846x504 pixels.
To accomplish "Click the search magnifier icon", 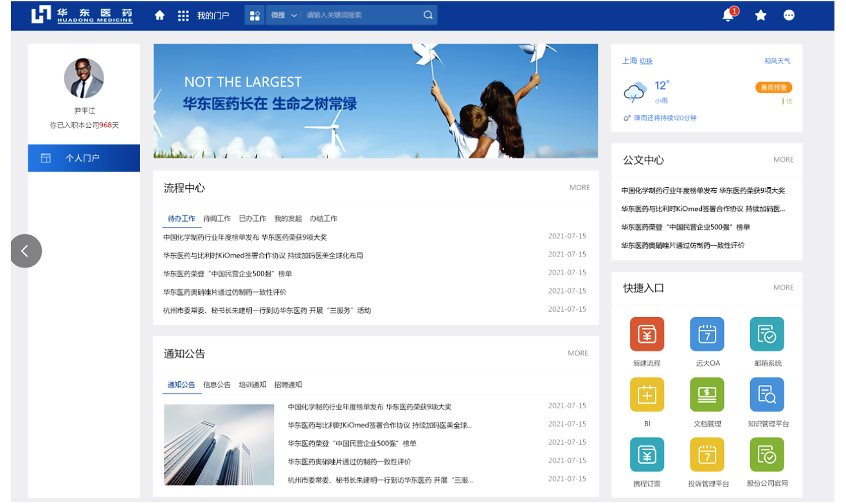I will [x=428, y=15].
